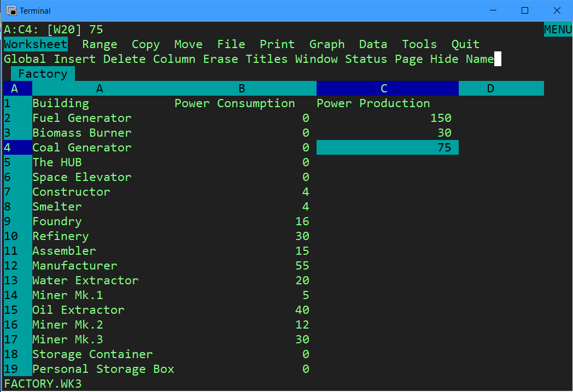This screenshot has height=392, width=573.
Task: Select the Space Elevator cell
Action: click(x=82, y=177)
